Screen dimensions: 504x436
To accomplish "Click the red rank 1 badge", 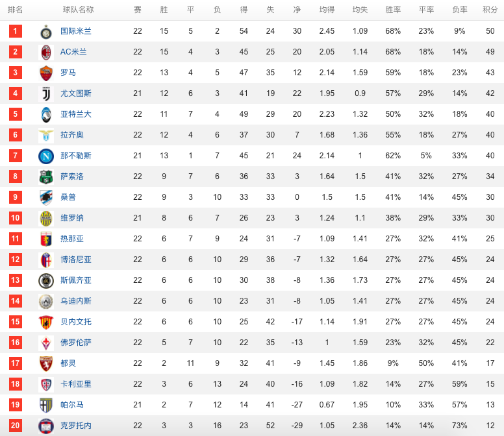I will pyautogui.click(x=15, y=31).
